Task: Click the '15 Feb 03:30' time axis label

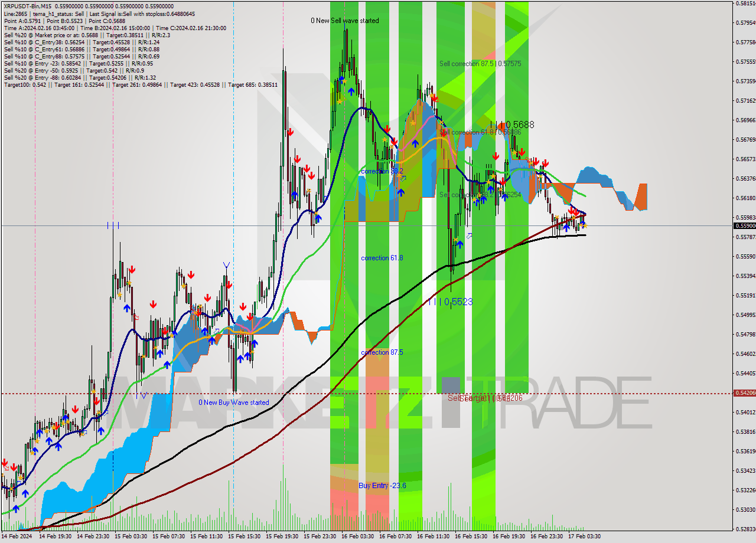Action: [x=131, y=537]
